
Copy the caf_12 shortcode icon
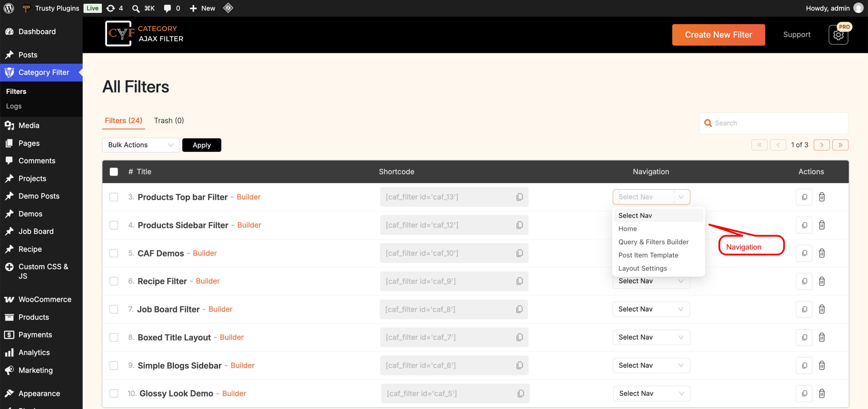pos(519,225)
